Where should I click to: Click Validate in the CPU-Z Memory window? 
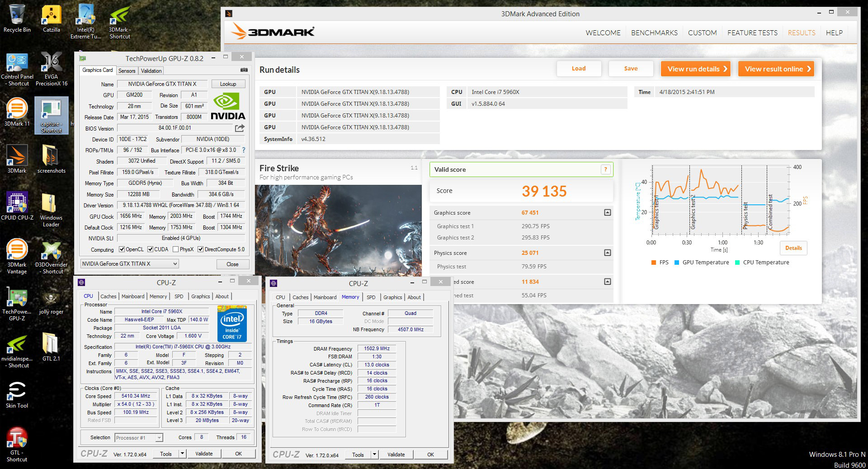396,455
